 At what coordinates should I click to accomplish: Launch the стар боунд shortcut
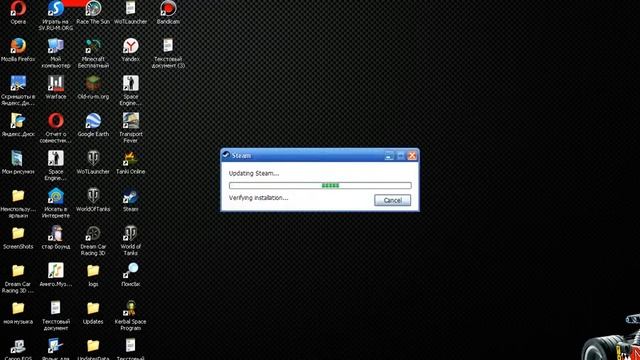[56, 234]
